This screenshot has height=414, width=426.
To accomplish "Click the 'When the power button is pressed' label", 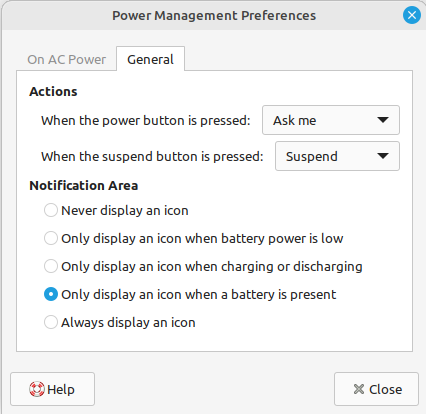I will coord(146,121).
